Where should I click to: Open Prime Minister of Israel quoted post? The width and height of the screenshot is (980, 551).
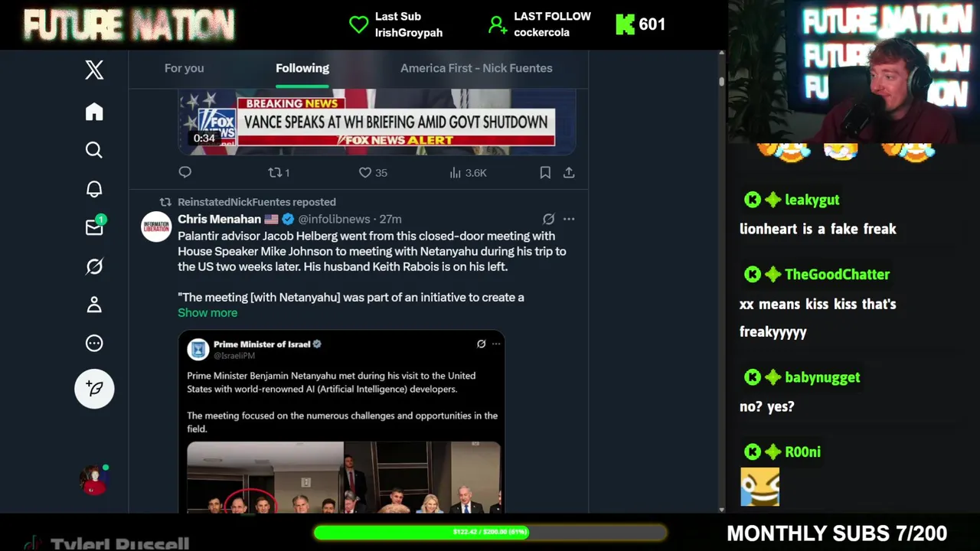coord(341,422)
